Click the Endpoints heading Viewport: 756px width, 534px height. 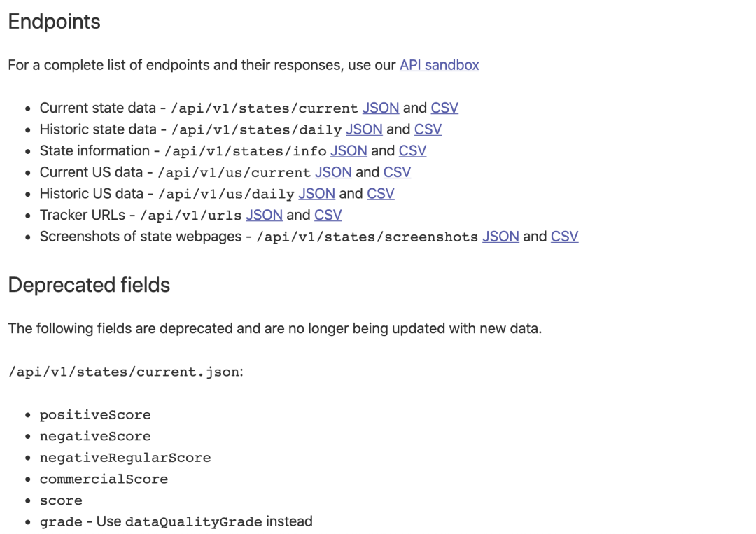54,22
